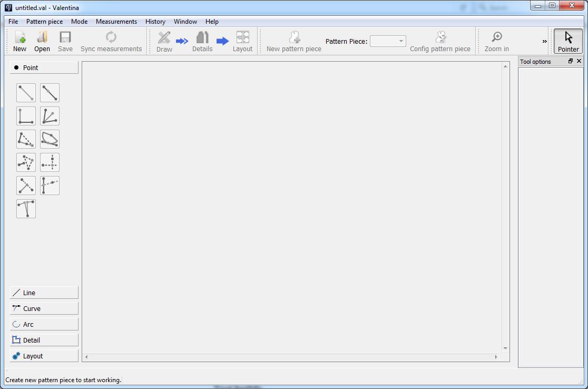Open the Pattern Piece dropdown

[388, 41]
